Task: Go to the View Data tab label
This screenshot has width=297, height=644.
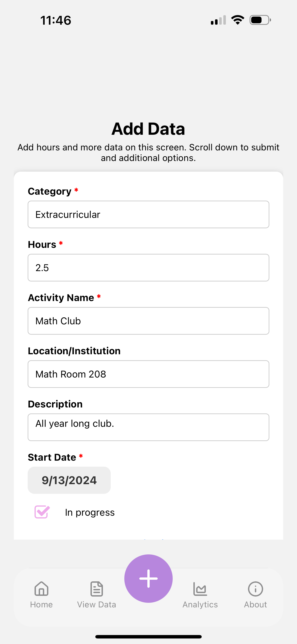Action: (x=96, y=605)
